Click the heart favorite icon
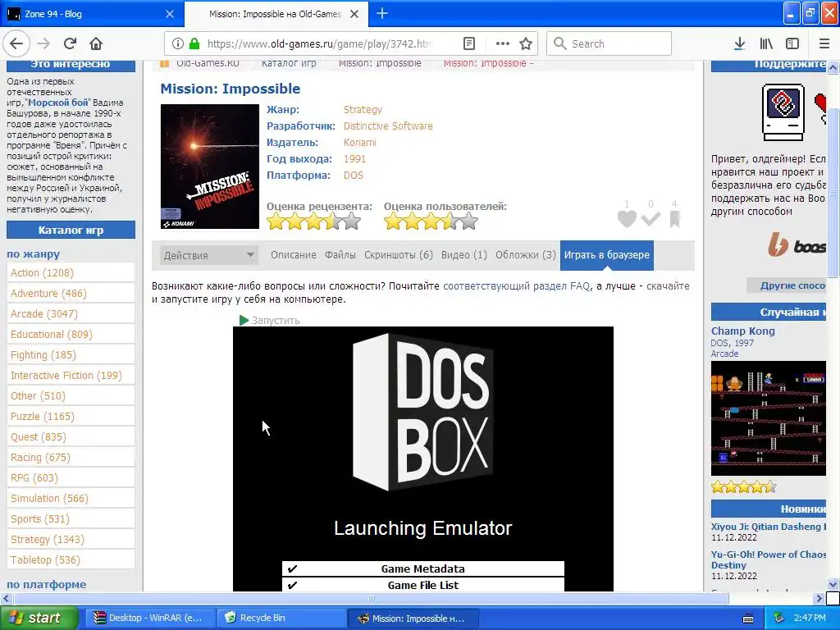840x630 pixels. [x=627, y=218]
